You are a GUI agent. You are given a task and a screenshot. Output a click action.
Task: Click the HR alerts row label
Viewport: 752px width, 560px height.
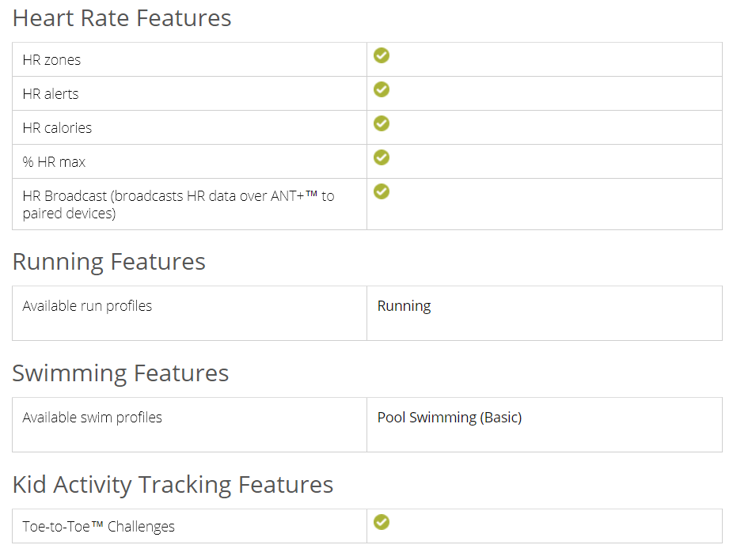pyautogui.click(x=51, y=94)
